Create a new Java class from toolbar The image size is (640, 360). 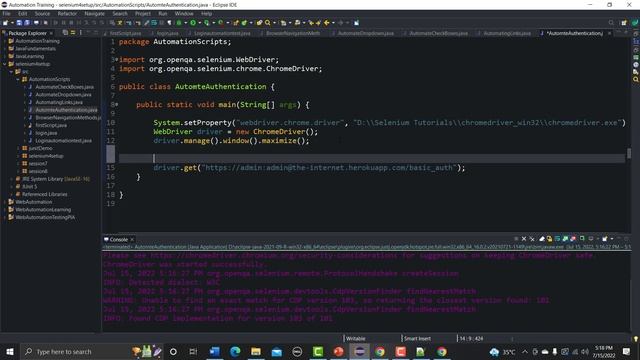click(x=244, y=23)
